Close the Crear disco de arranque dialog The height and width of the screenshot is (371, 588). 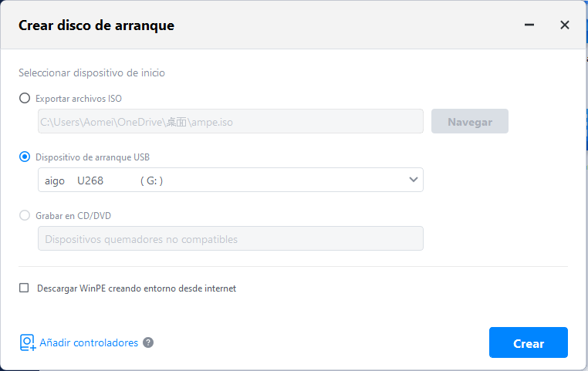click(565, 25)
